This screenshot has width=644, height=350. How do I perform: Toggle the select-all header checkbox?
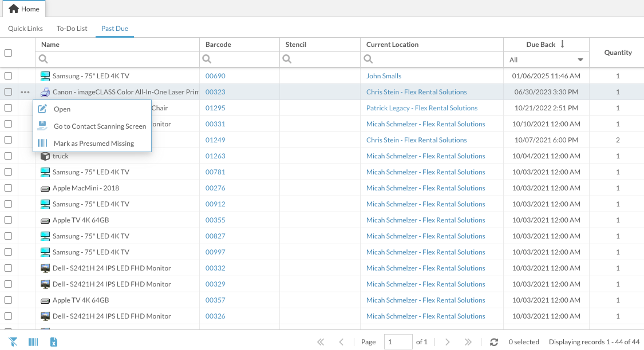click(8, 53)
